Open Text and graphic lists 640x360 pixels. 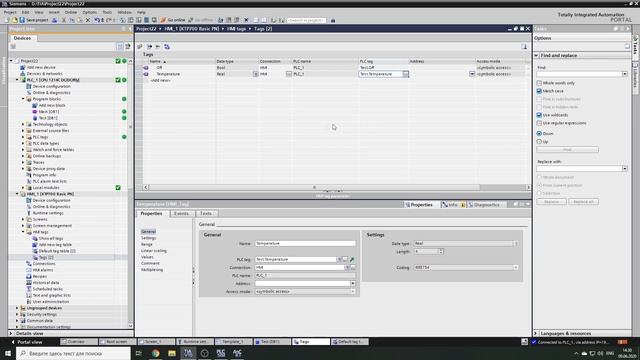pos(51,295)
